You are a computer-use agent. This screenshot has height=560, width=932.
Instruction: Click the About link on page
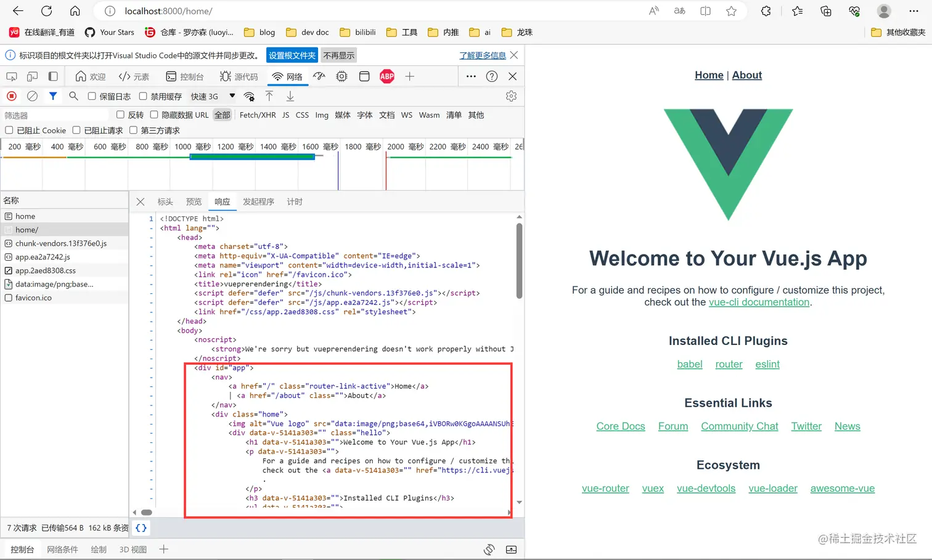coord(746,75)
